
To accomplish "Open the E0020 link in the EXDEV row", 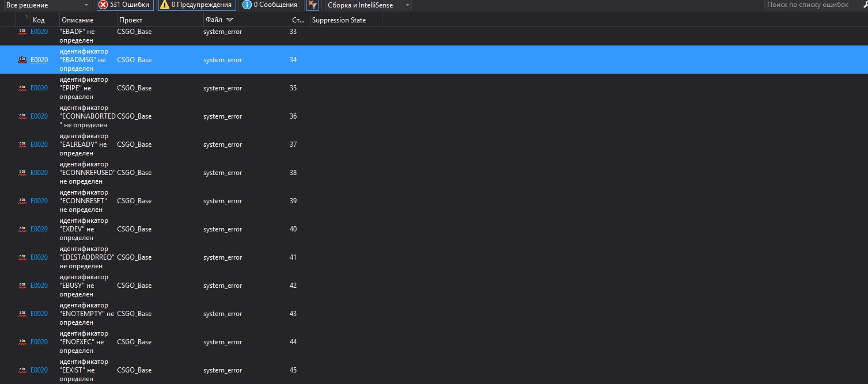I will click(39, 229).
